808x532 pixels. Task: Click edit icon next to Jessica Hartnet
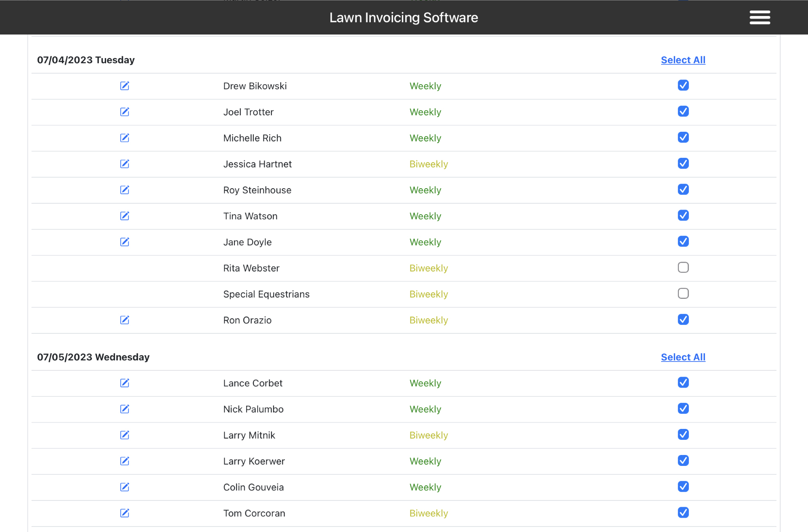tap(125, 164)
